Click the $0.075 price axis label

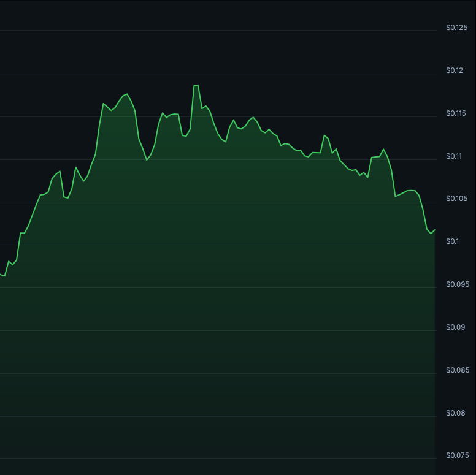pyautogui.click(x=458, y=455)
